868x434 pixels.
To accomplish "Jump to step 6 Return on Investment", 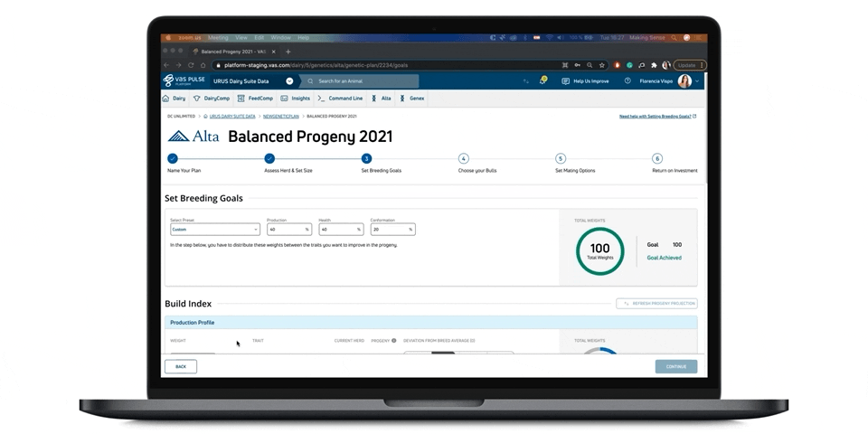I will coord(657,159).
